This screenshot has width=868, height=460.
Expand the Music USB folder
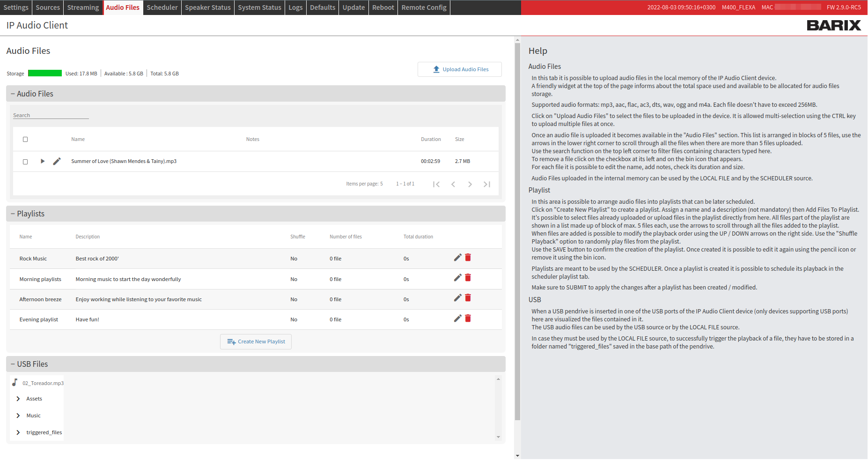click(18, 415)
